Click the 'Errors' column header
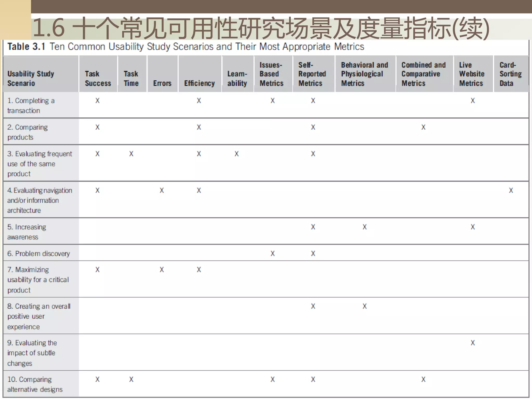This screenshot has height=399, width=532. [163, 74]
